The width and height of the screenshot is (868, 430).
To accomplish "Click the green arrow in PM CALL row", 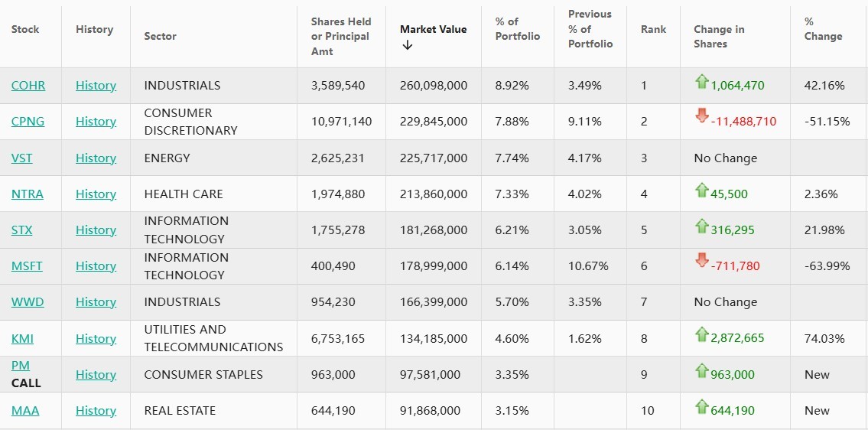I will click(701, 371).
